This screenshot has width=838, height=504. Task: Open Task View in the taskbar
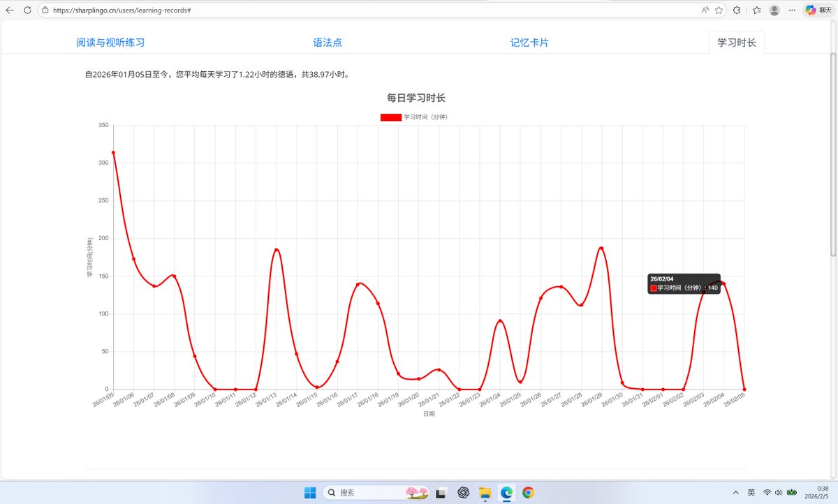[441, 493]
